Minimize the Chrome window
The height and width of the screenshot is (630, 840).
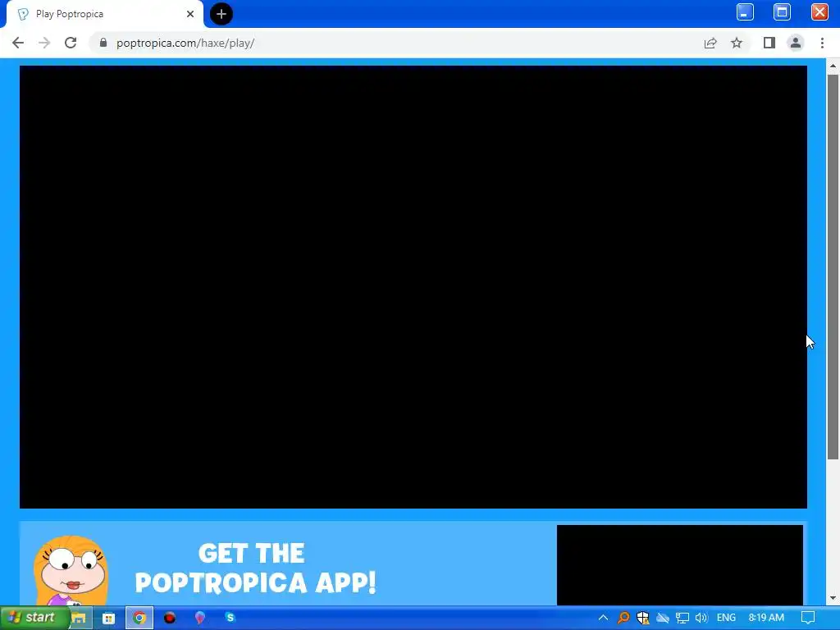coord(745,11)
